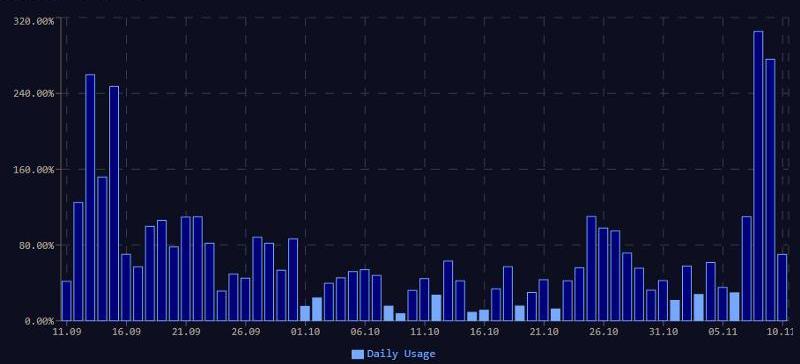The width and height of the screenshot is (800, 364).
Task: Select the light blue bar at 01.10
Action: point(305,313)
